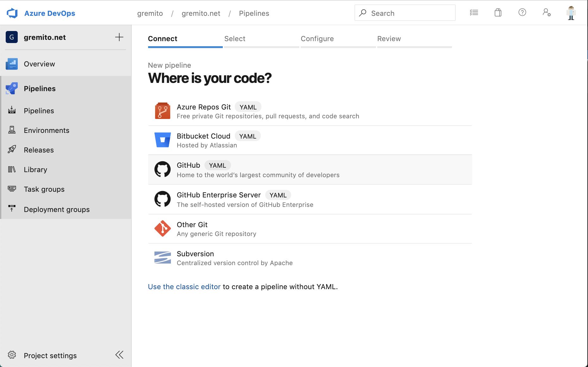Select Bitbucket Cloud as code source
Screen dimensions: 588x367
pyautogui.click(x=310, y=140)
